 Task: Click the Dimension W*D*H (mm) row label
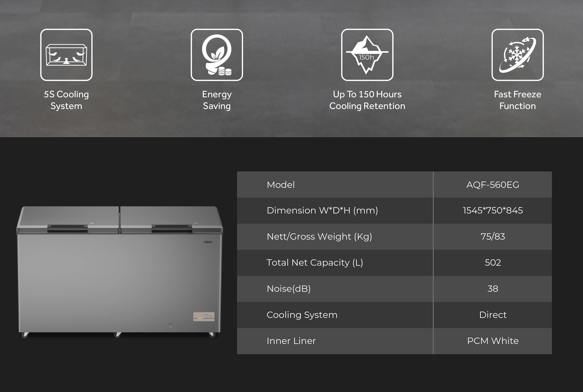[322, 210]
